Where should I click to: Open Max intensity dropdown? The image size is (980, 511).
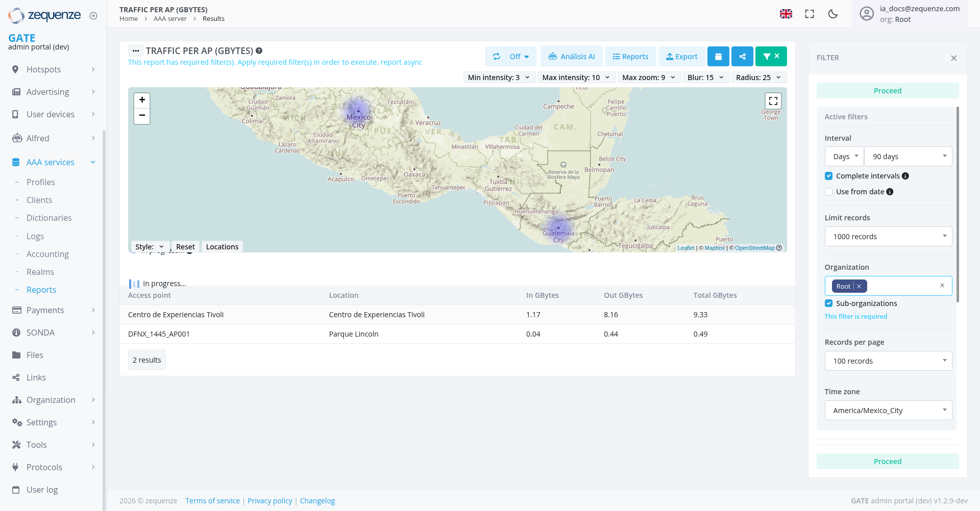[576, 78]
